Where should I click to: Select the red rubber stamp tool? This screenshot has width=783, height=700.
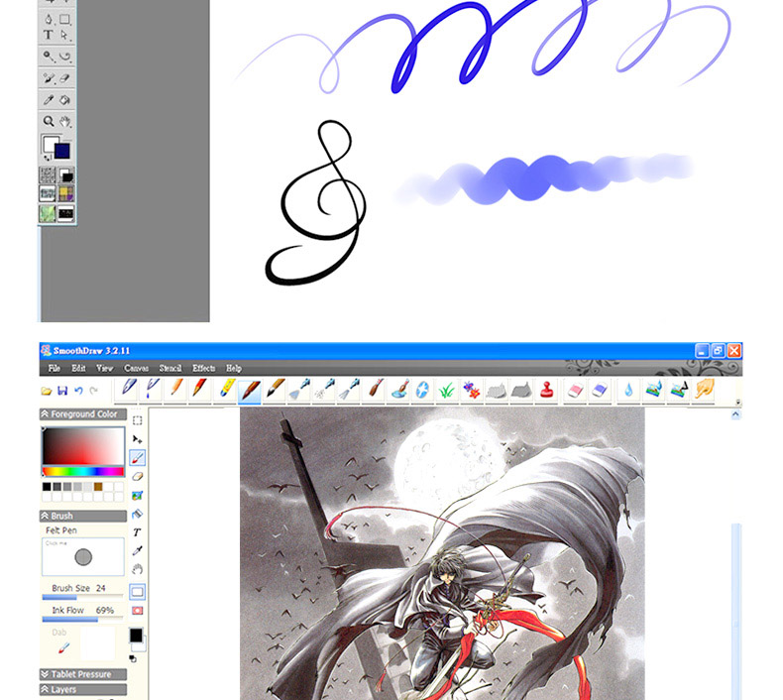click(547, 390)
